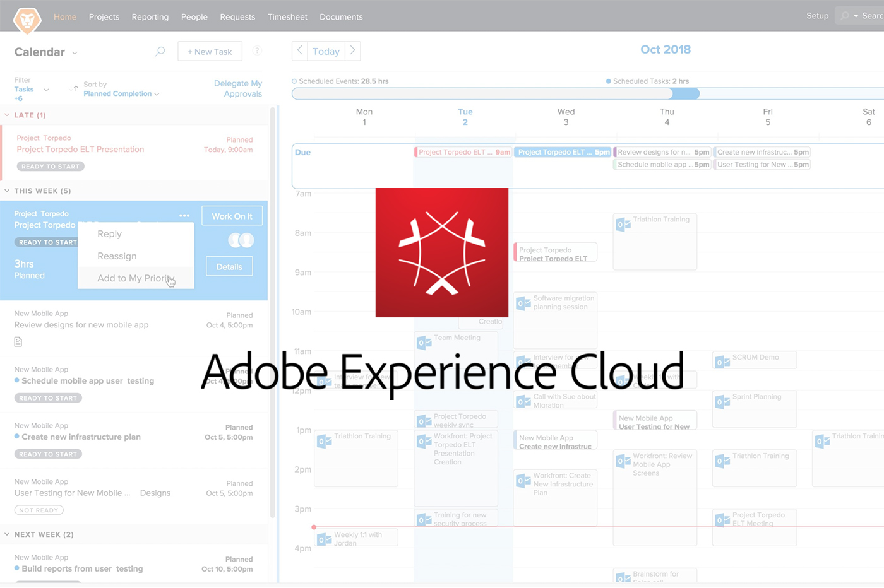
Task: Click the assignee avatars on selected task
Action: tap(241, 240)
